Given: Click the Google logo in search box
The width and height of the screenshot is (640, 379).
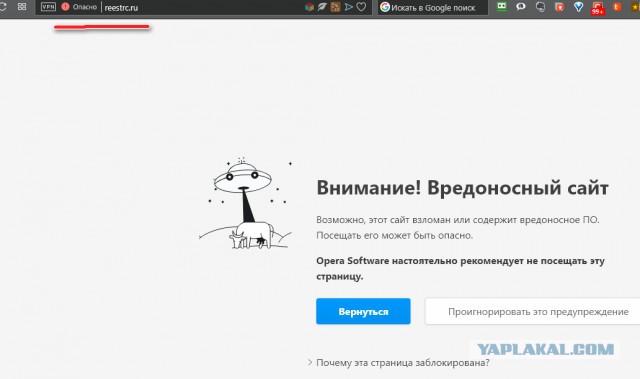Looking at the screenshot, I should (384, 7).
